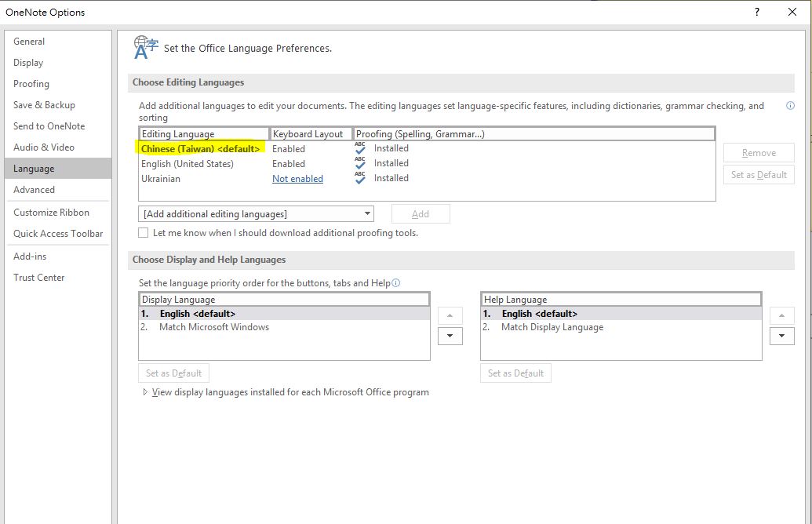Select the Ukrainian editing language row

pos(427,179)
